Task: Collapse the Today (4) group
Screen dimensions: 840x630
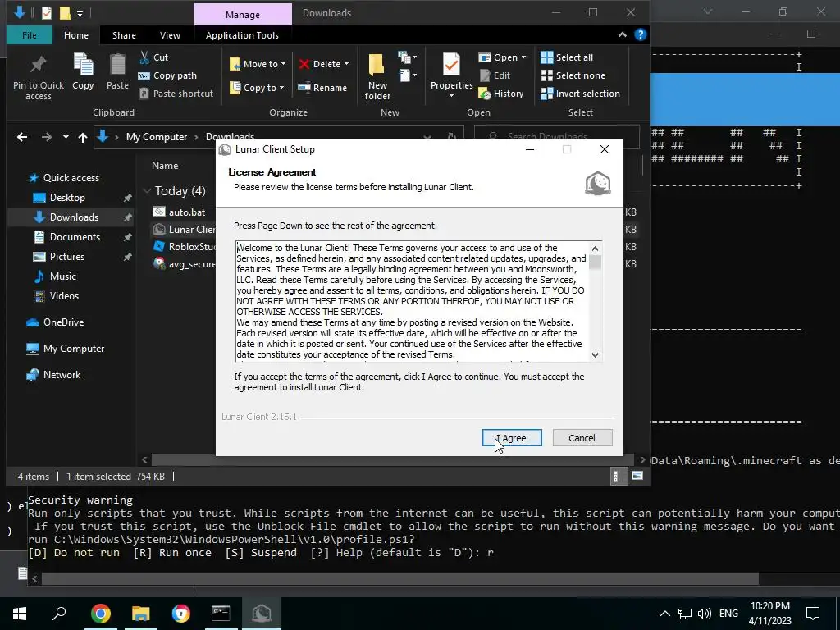Action: [x=147, y=190]
